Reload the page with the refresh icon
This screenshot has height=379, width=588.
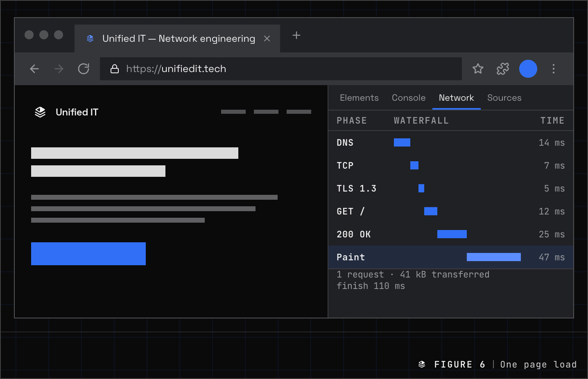(x=84, y=69)
